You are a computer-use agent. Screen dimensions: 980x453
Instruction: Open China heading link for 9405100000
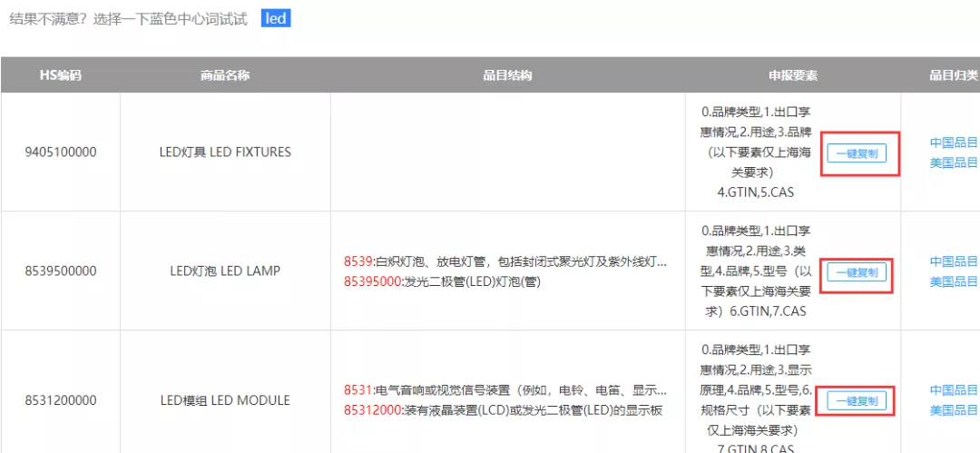pyautogui.click(x=954, y=143)
